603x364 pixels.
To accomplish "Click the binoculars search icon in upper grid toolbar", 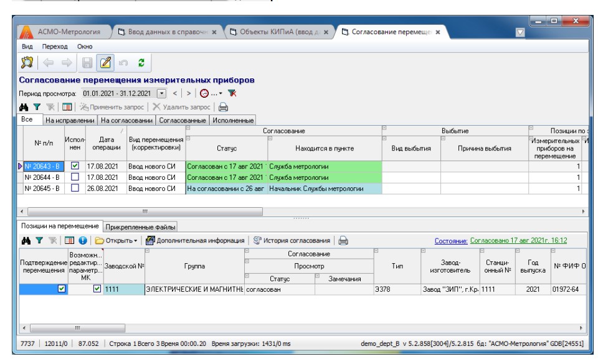I will [x=24, y=106].
